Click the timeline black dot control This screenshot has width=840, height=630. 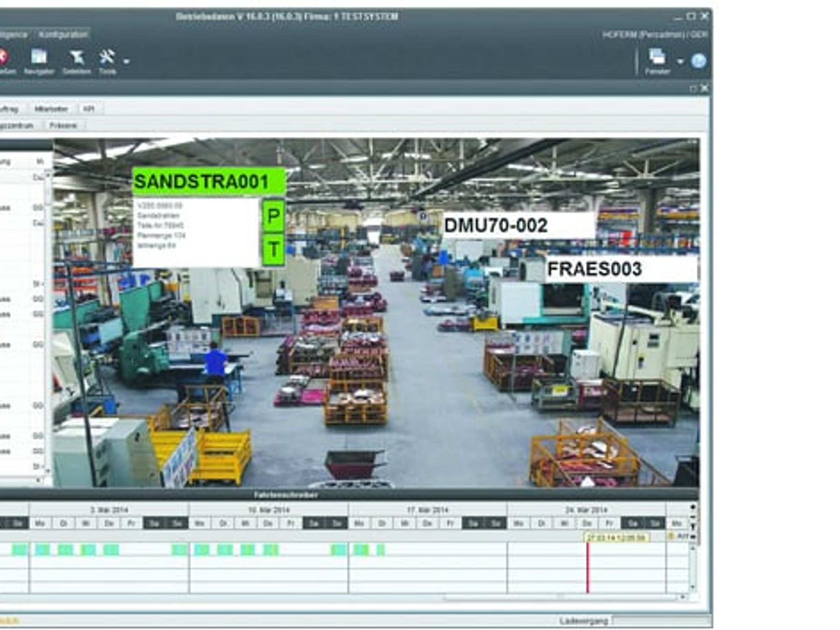tap(693, 507)
